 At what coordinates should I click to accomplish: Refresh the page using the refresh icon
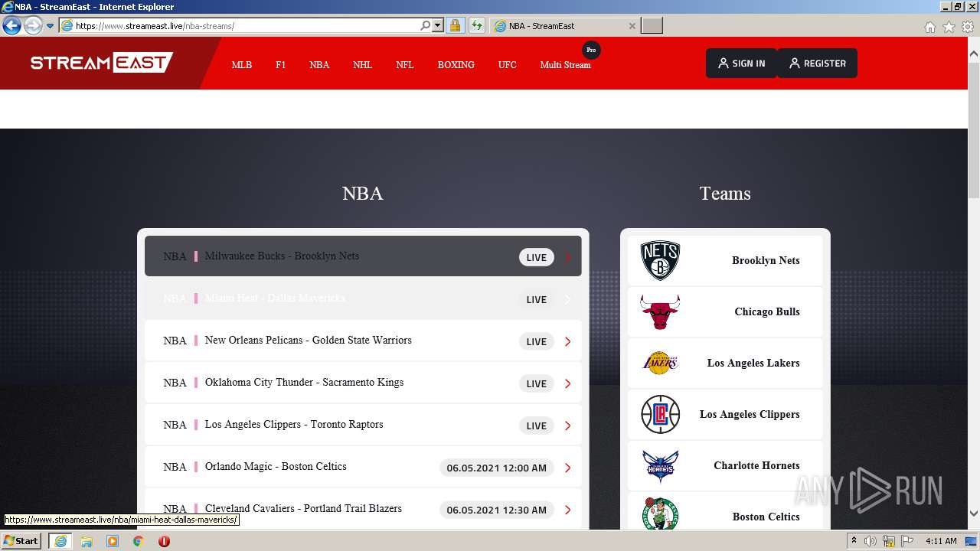click(x=477, y=26)
